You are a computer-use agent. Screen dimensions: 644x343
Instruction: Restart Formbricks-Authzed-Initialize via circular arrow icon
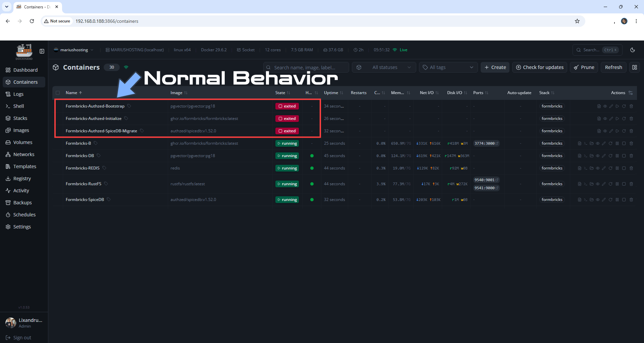pyautogui.click(x=624, y=119)
